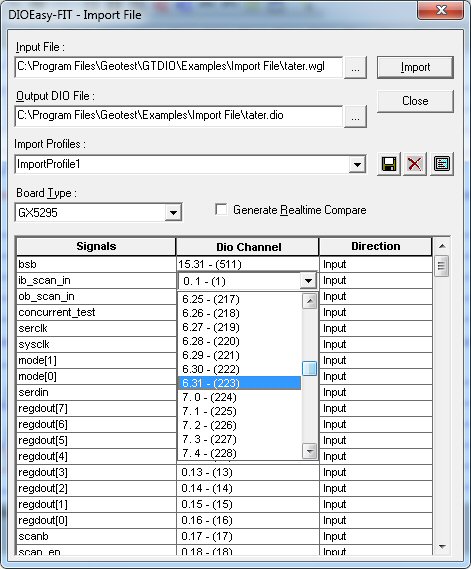Screen dimensions: 471x569
Task: Open the Import Profiles dropdown arrow
Action: tap(357, 164)
